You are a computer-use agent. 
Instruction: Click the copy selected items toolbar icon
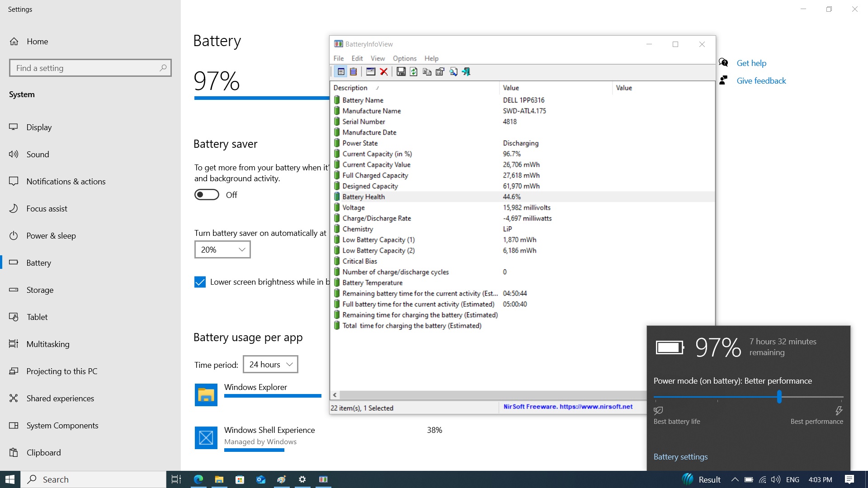coord(427,71)
